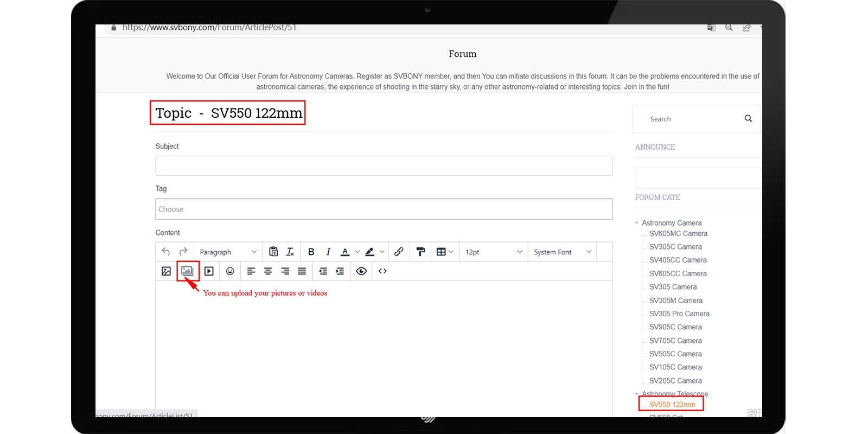Open the System Font dropdown
The image size is (868, 434).
562,252
